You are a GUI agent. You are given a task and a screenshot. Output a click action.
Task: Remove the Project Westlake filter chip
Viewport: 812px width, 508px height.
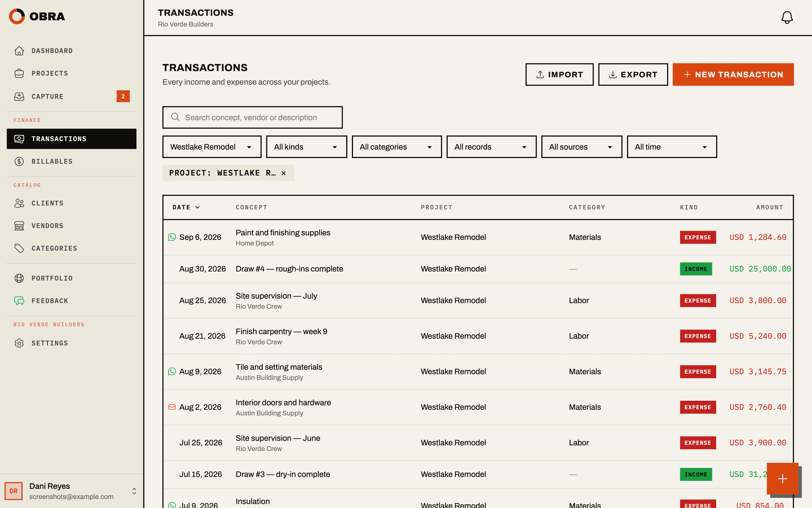click(284, 173)
